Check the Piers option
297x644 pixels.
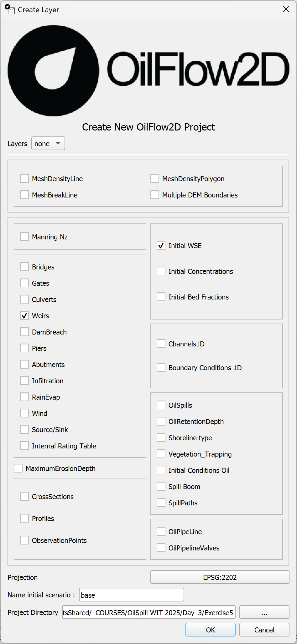[24, 348]
